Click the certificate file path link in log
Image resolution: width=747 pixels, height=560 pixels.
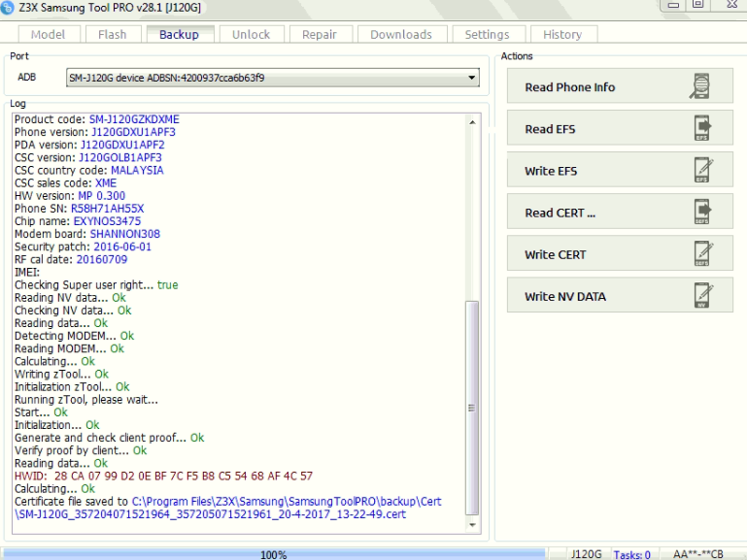tap(228, 508)
